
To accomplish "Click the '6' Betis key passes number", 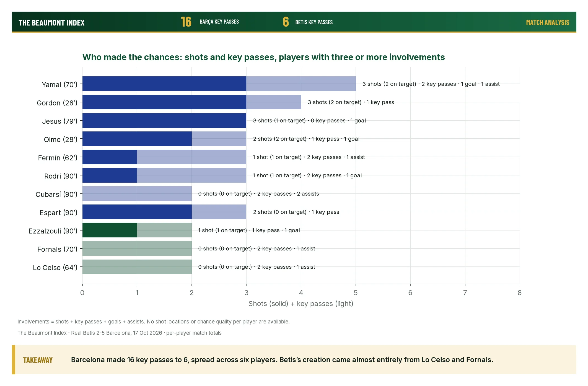I will 286,22.
